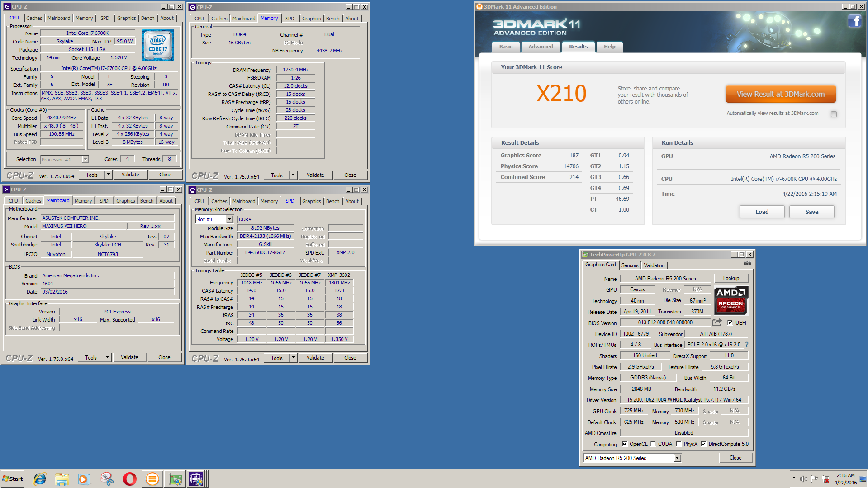This screenshot has height=488, width=868.
Task: Click the volume speaker tray icon
Action: click(803, 479)
